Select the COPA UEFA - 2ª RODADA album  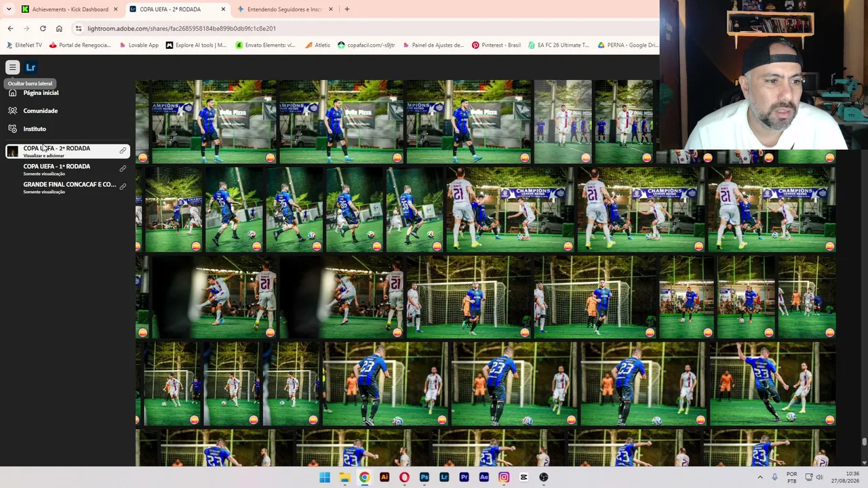tap(68, 151)
